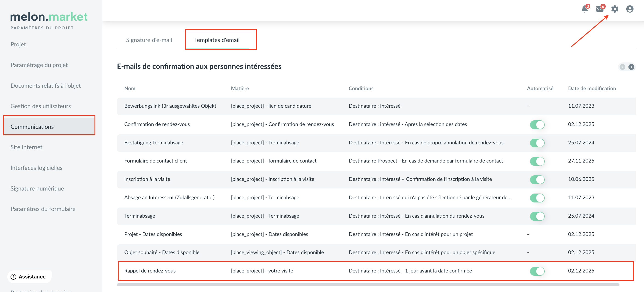This screenshot has height=292, width=644.
Task: Open the settings gear icon
Action: click(x=615, y=9)
